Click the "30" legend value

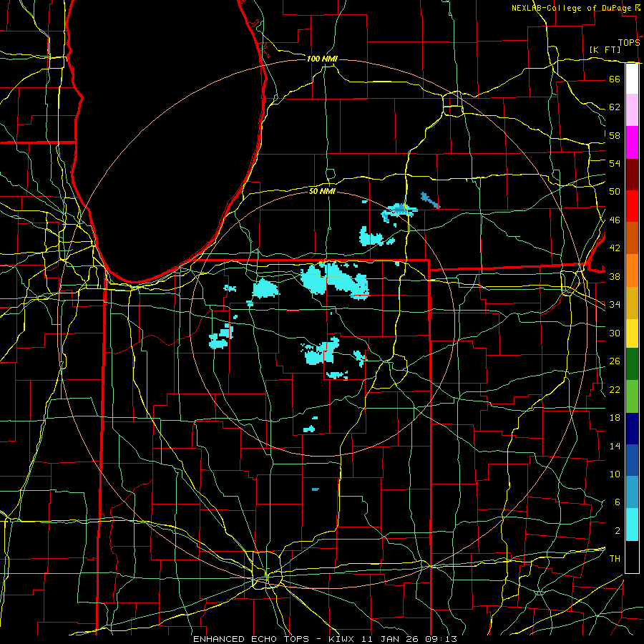click(x=615, y=333)
